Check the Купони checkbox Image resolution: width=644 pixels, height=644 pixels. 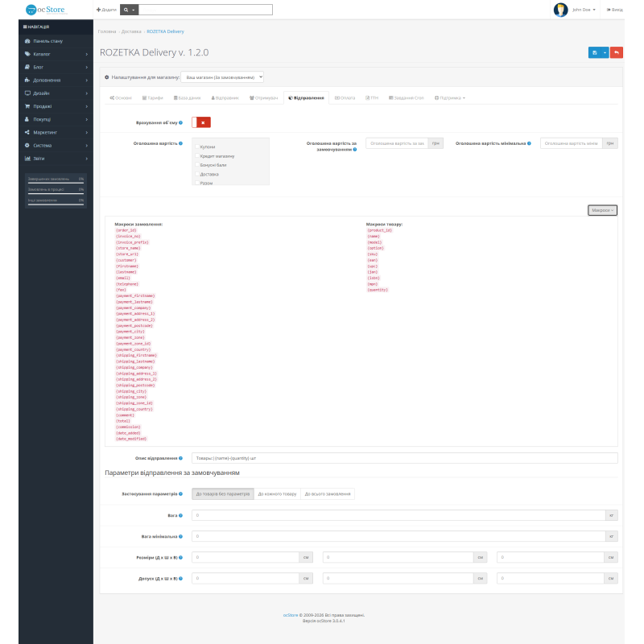pyautogui.click(x=197, y=147)
